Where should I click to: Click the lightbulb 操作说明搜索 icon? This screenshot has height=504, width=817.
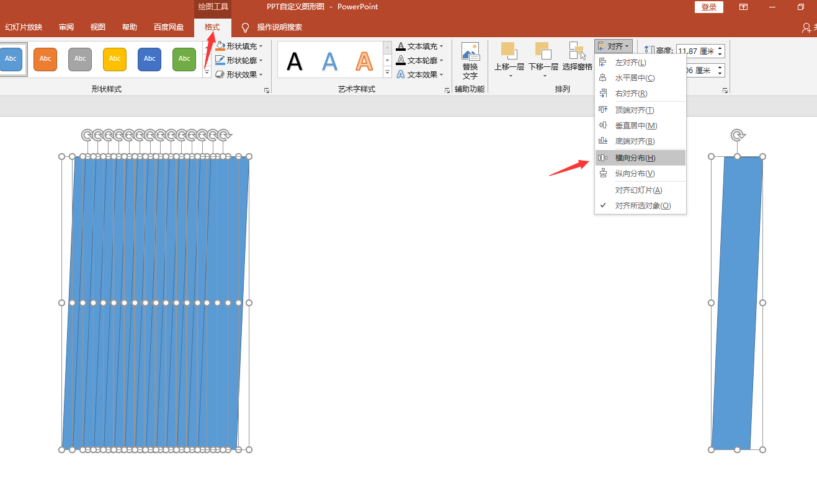coord(245,27)
